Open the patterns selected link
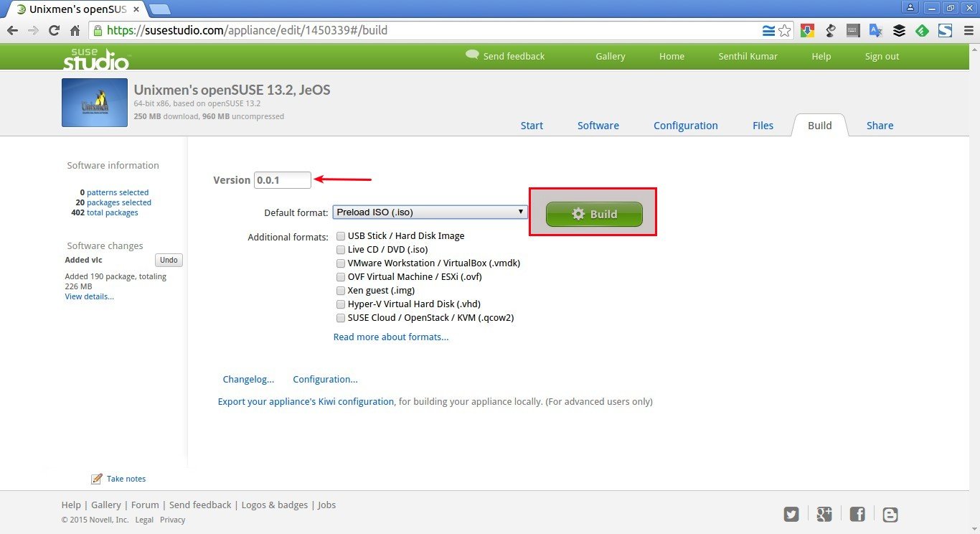The height and width of the screenshot is (534, 980). tap(118, 192)
